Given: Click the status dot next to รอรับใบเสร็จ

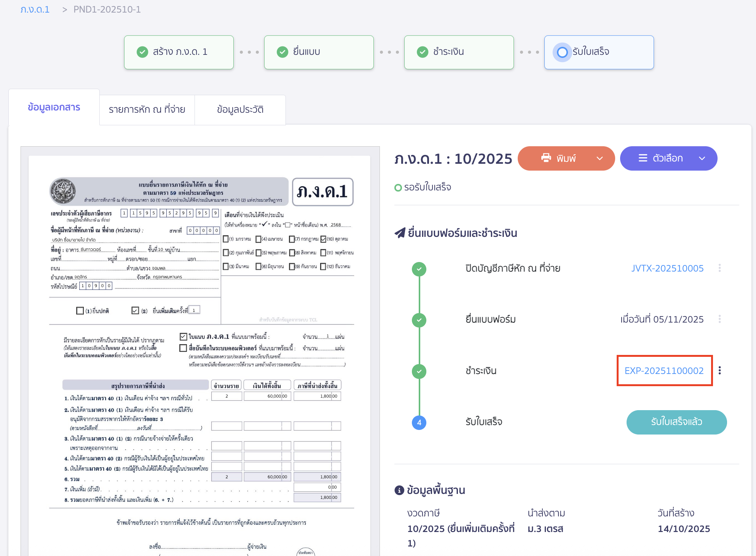Looking at the screenshot, I should pyautogui.click(x=398, y=187).
